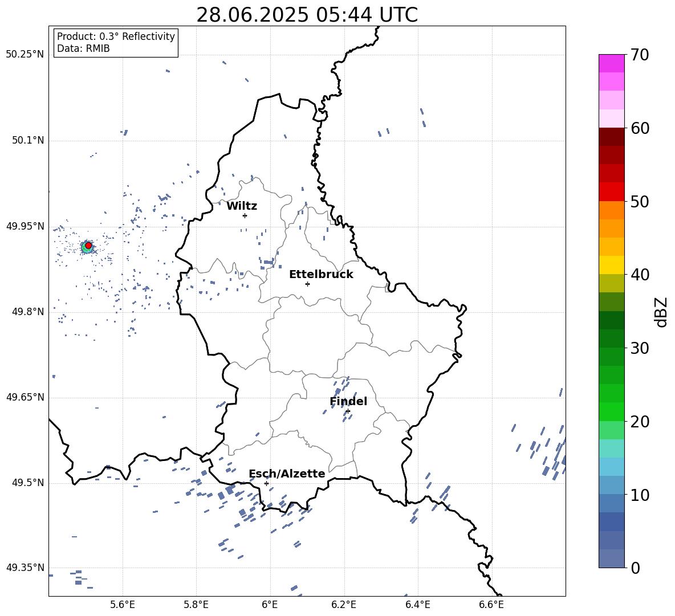This screenshot has width=675, height=616.
Task: Click the 0 value on the colorbar
Action: click(635, 568)
